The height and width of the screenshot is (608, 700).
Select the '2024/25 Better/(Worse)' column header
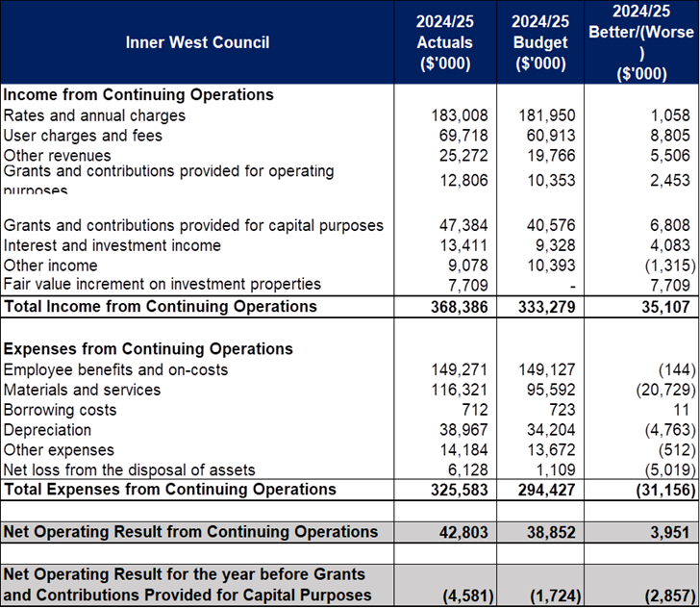[641, 42]
